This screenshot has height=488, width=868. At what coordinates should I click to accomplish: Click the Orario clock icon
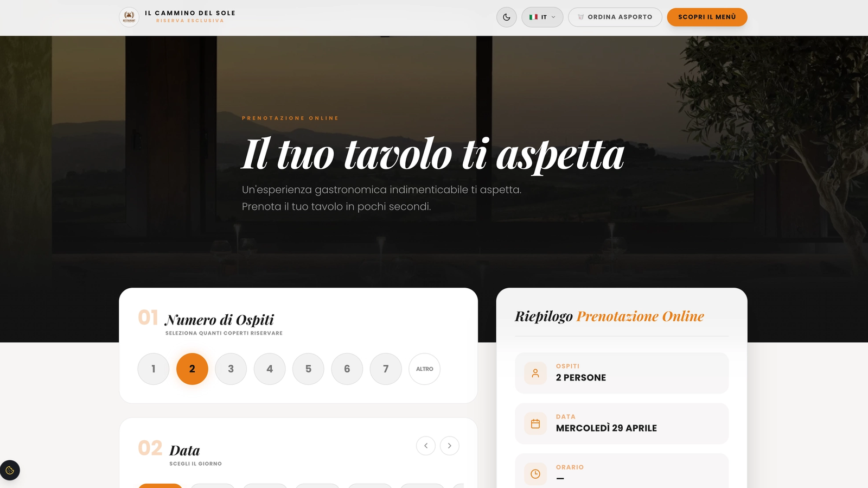(535, 474)
